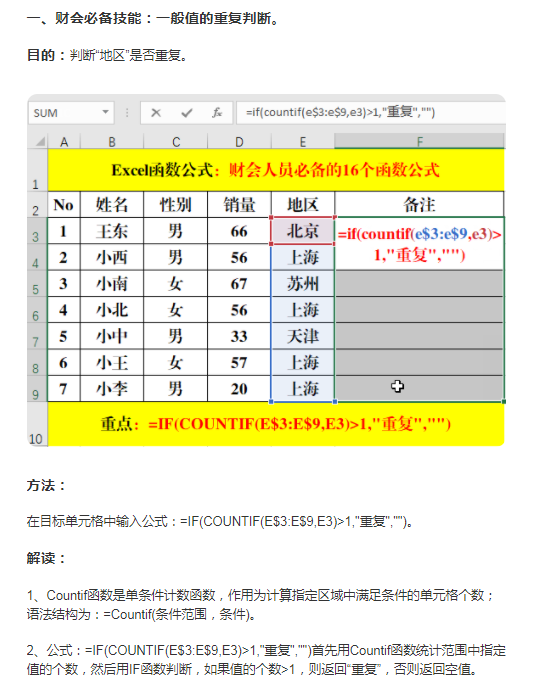The width and height of the screenshot is (546, 687).
Task: Click cell containing 小李
Action: tap(112, 389)
